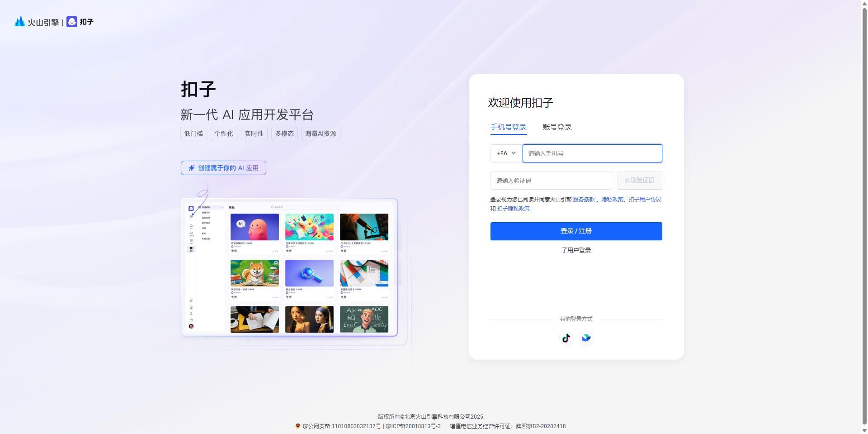
Task: Sign in with the Feishu bird icon
Action: click(586, 338)
